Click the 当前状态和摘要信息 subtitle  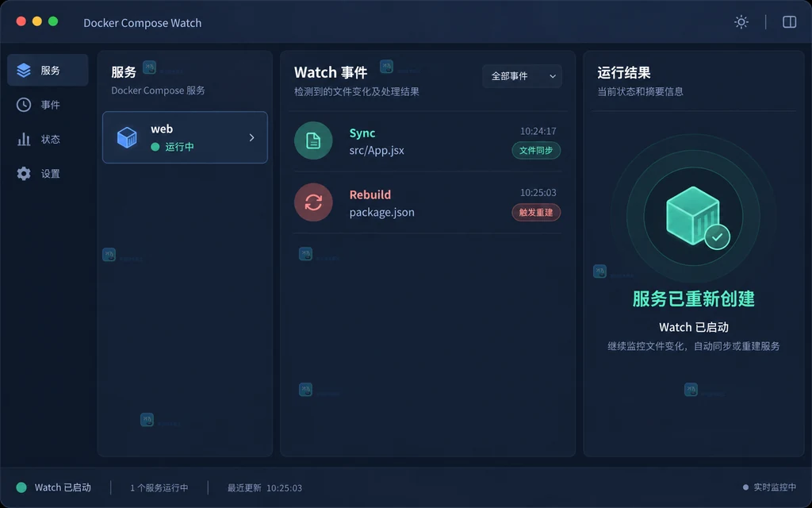tap(640, 91)
